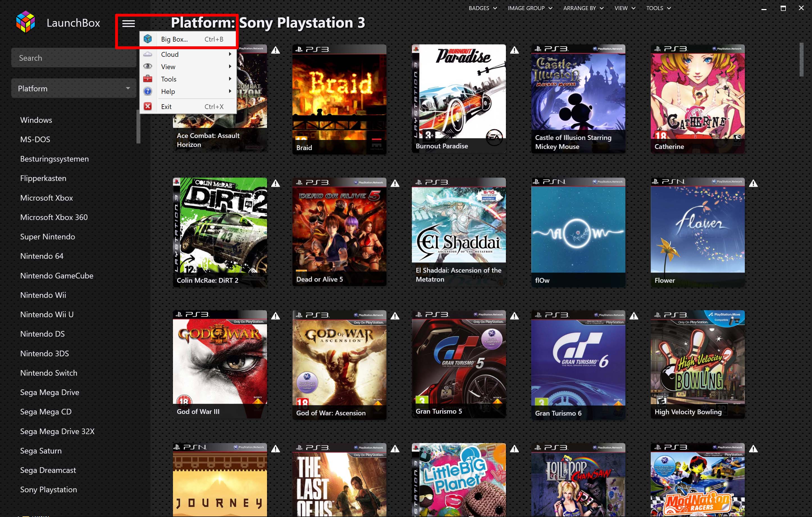Click warning icon beside LittleBigPlanet
This screenshot has width=812, height=517.
514,449
